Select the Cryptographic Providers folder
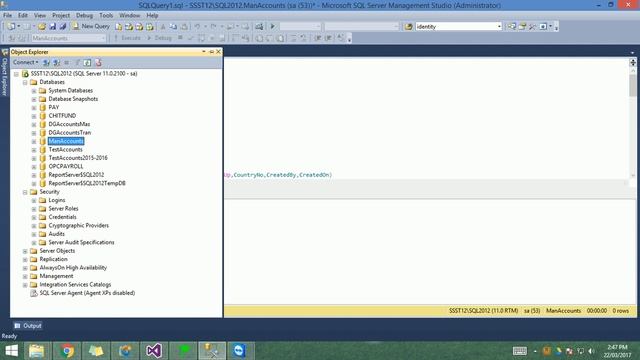Screen dimensions: 640x360 79,225
